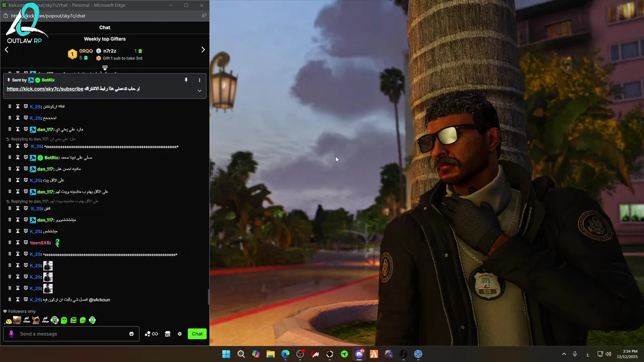Open Discord from the taskbar
644x362 pixels.
coord(359,354)
